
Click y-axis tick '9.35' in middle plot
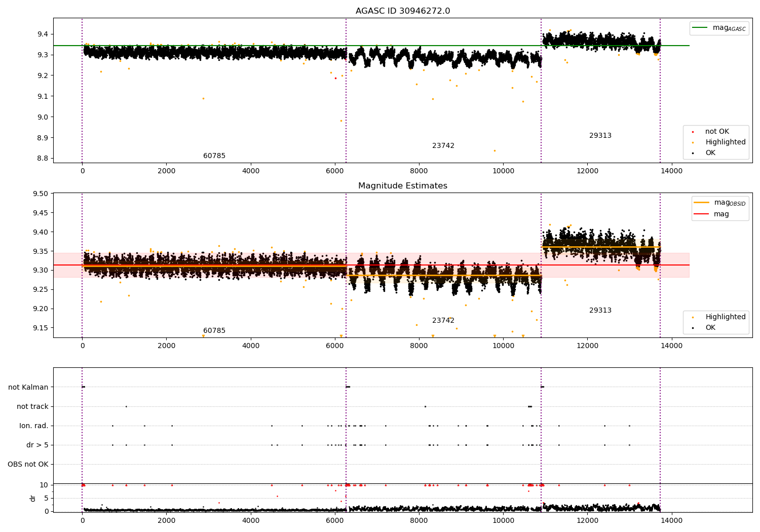point(41,251)
